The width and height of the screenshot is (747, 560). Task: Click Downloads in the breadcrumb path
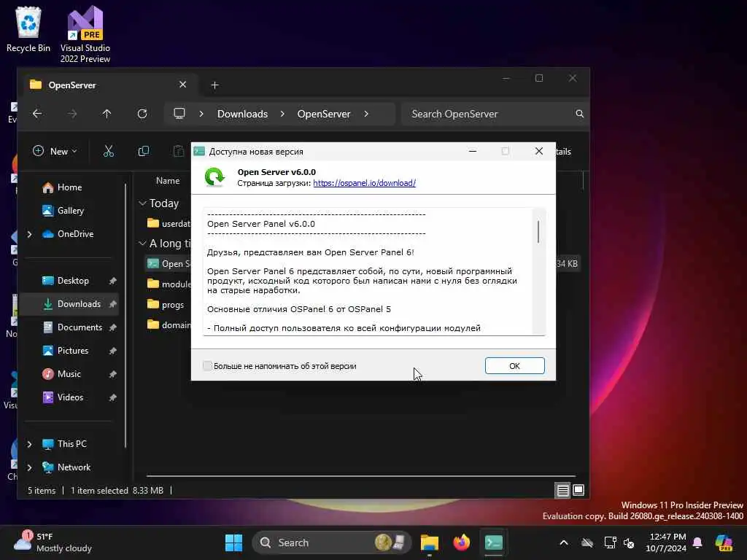click(242, 114)
